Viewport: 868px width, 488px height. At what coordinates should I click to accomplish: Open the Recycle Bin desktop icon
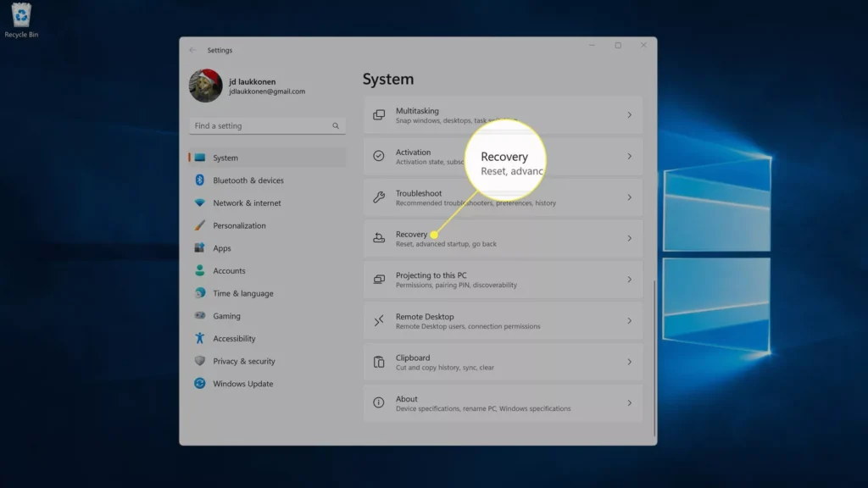[x=21, y=20]
